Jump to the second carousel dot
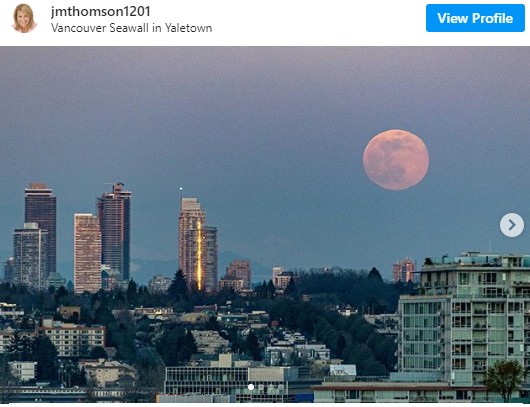Screen dimensions: 530x407 (x=261, y=387)
